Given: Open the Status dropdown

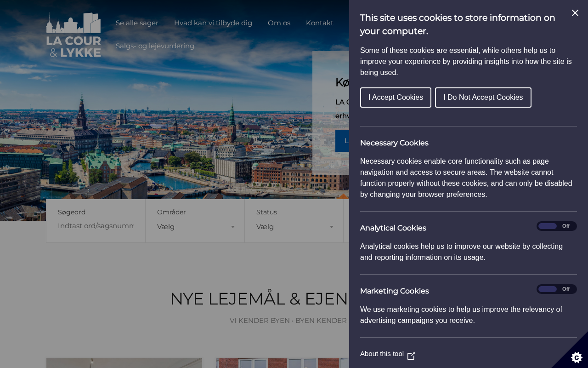Looking at the screenshot, I should pos(294,227).
